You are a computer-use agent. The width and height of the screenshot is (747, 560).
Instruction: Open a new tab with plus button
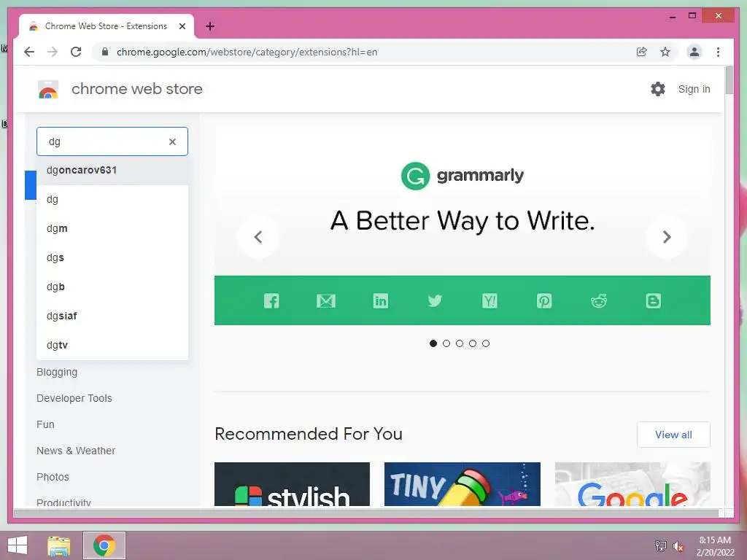tap(210, 26)
